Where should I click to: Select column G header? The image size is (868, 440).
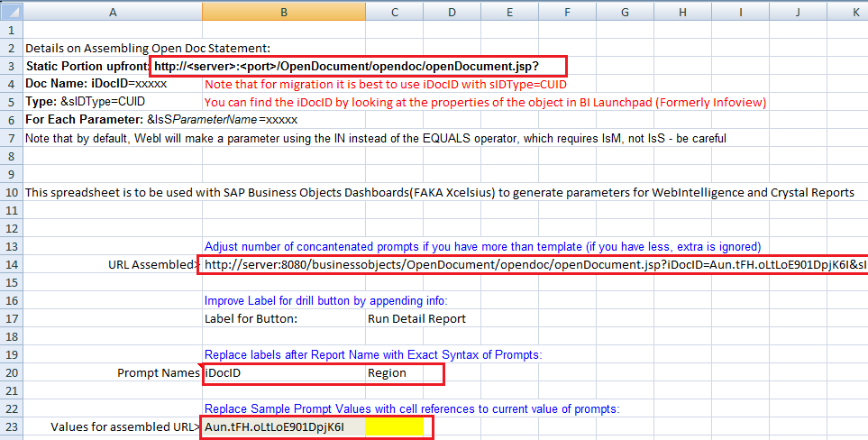pyautogui.click(x=625, y=12)
